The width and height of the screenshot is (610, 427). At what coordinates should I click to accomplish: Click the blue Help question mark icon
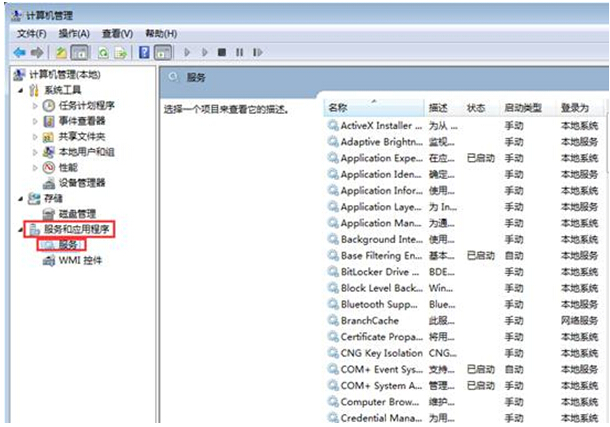(x=144, y=52)
